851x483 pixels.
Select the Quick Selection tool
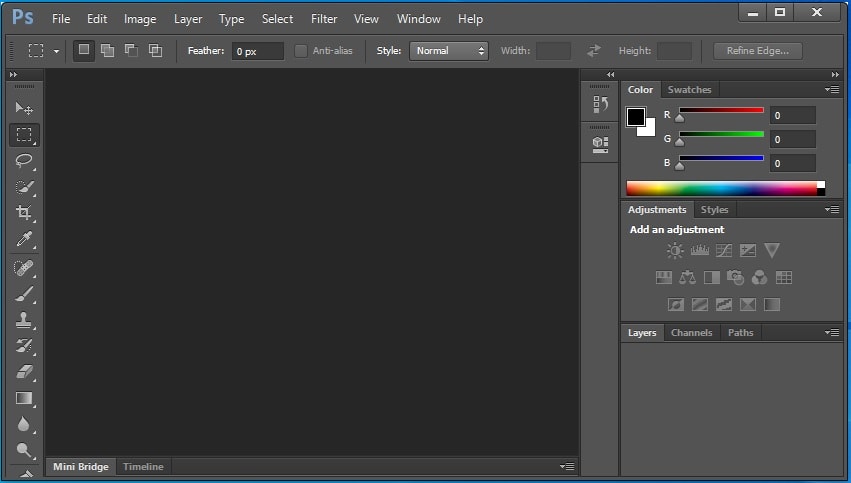[24, 187]
